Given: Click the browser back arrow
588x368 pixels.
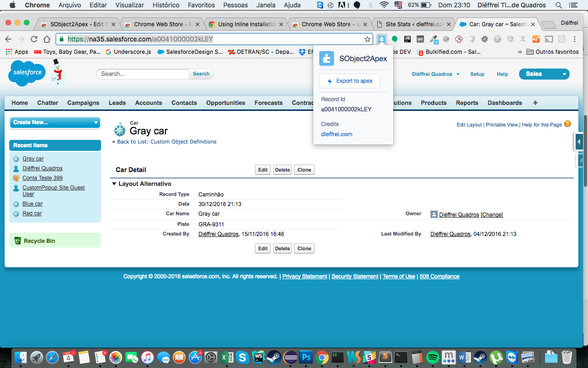Looking at the screenshot, I should pyautogui.click(x=8, y=39).
